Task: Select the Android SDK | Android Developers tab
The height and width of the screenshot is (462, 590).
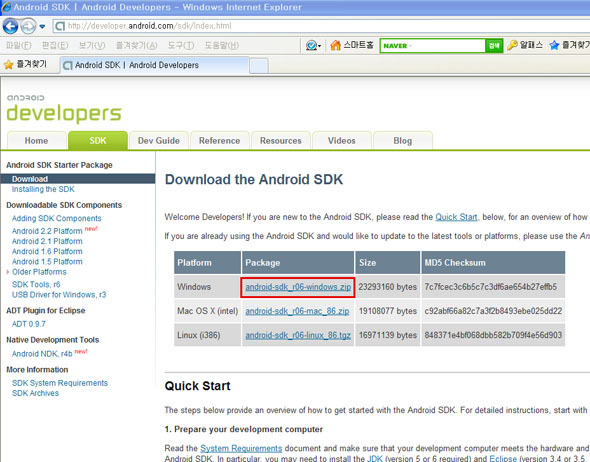Action: [x=154, y=65]
